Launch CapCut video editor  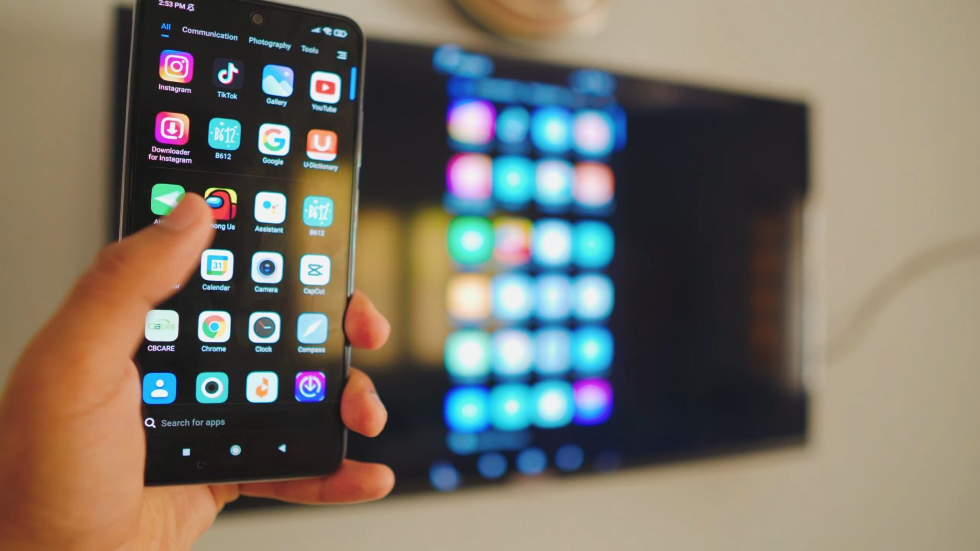[x=312, y=270]
